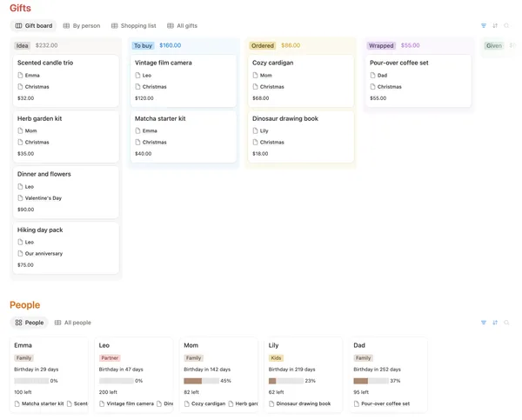Image resolution: width=522 pixels, height=420 pixels.
Task: Click the Given column label
Action: [x=494, y=45]
